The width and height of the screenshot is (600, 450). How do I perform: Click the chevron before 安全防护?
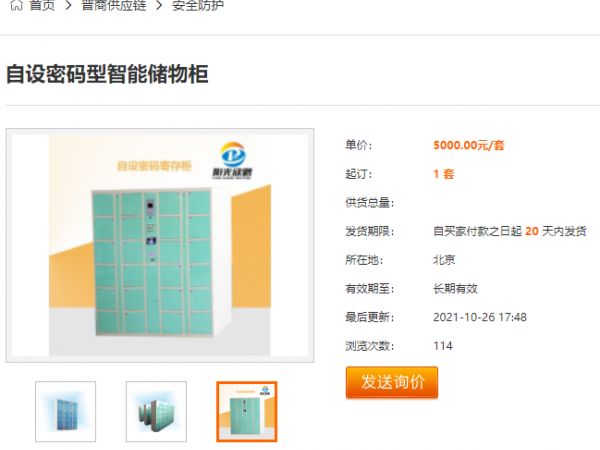point(159,5)
